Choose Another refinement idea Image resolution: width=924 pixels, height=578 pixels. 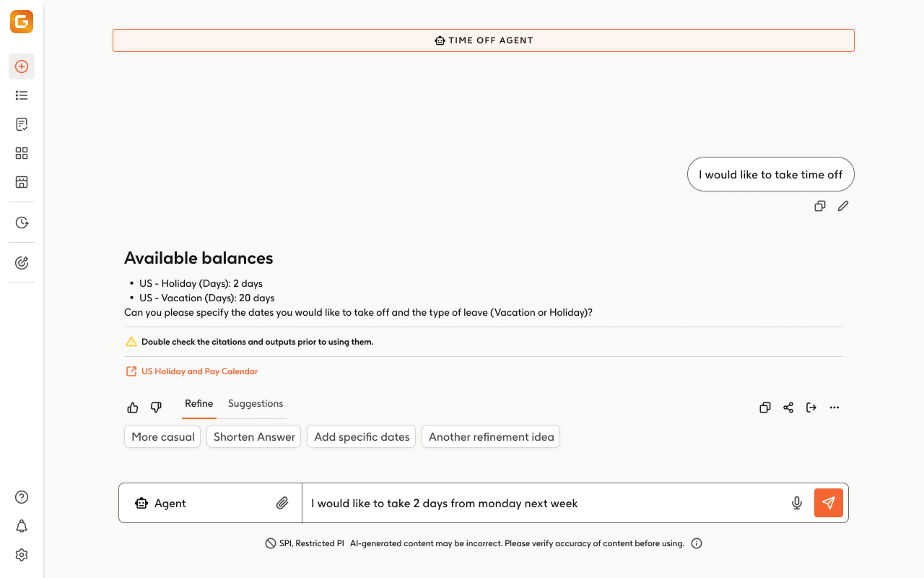[491, 436]
